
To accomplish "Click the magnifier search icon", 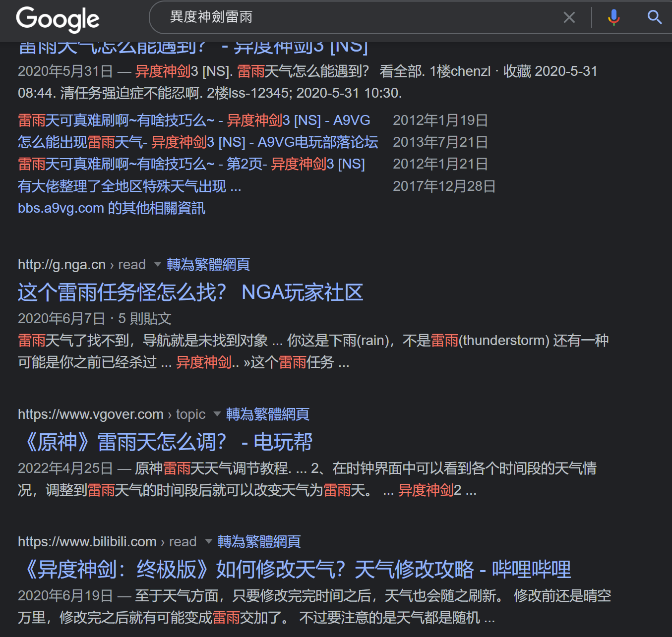I will coord(655,17).
